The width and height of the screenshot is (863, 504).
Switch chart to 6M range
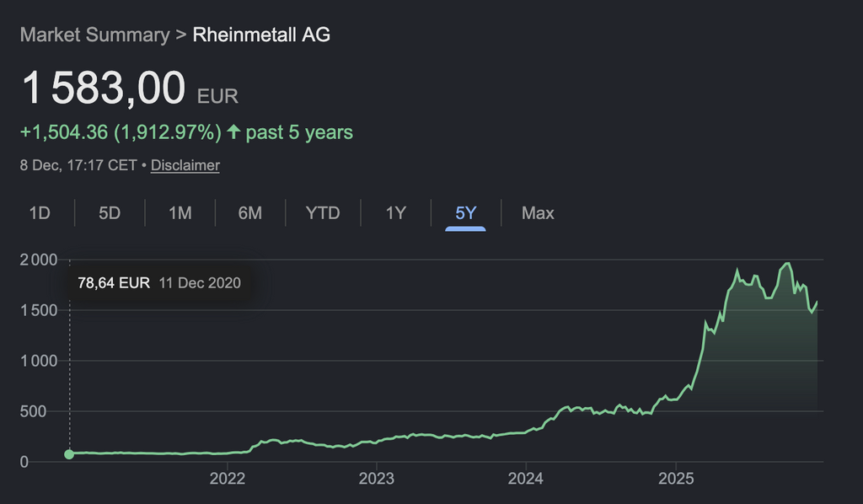[249, 213]
